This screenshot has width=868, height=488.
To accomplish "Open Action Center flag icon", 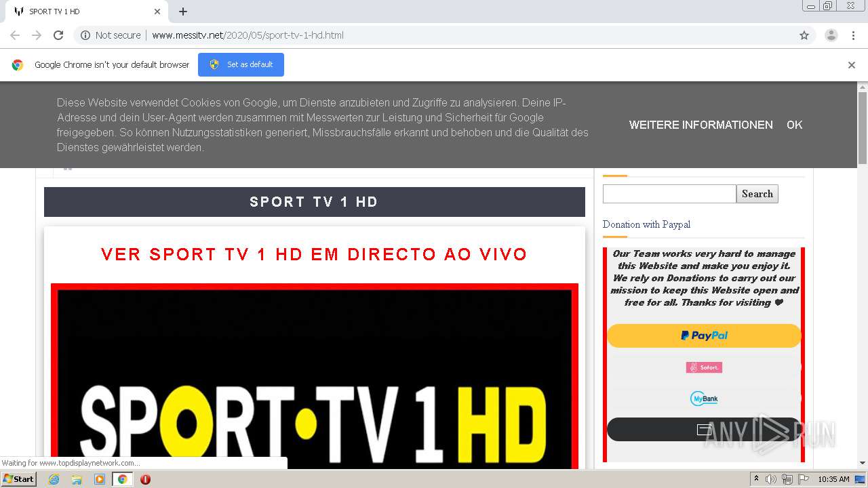I will pyautogui.click(x=804, y=479).
